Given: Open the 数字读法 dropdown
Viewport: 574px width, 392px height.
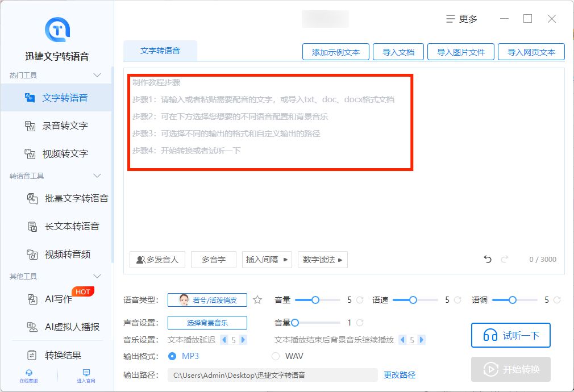Looking at the screenshot, I should pyautogui.click(x=322, y=260).
